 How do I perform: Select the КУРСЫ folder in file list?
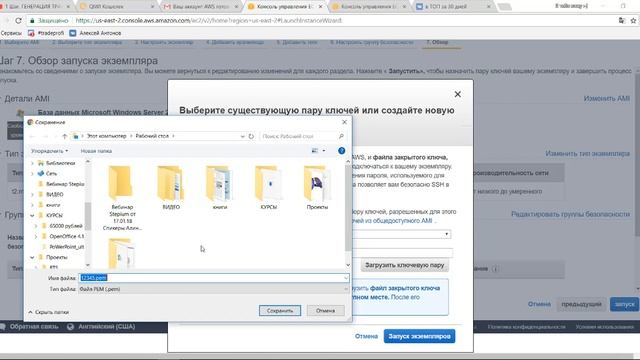click(x=269, y=188)
